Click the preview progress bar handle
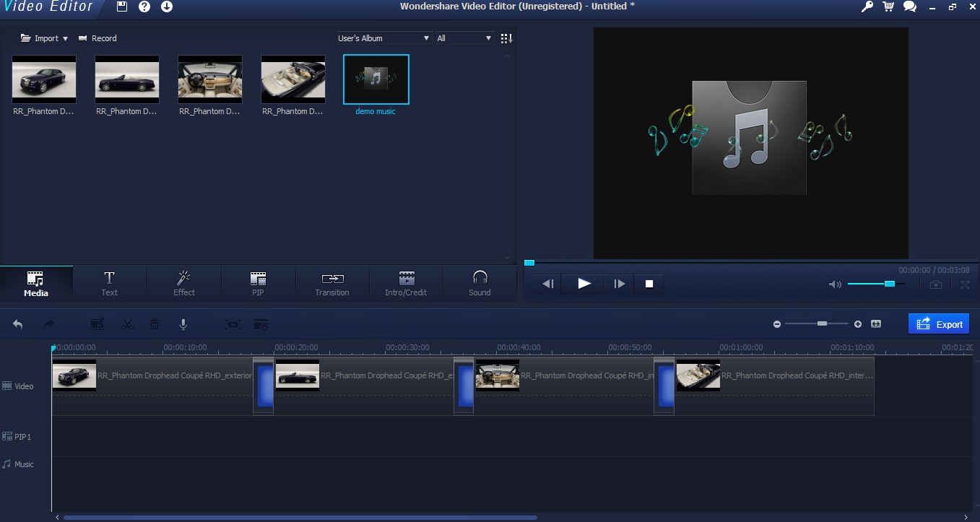Screen dimensions: 980x522 [x=529, y=263]
